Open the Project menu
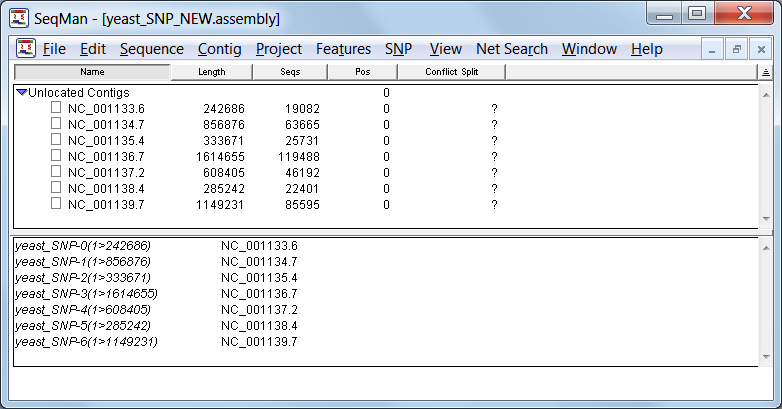This screenshot has width=782, height=409. tap(279, 49)
